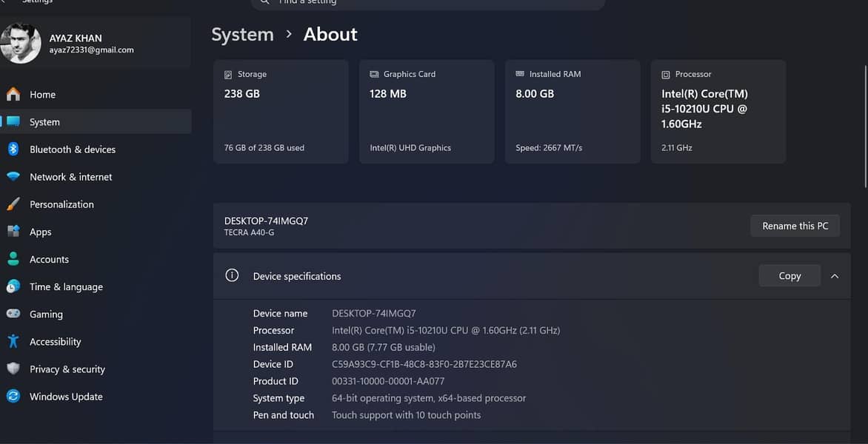Click the System monitor icon
This screenshot has width=868, height=444.
[13, 121]
